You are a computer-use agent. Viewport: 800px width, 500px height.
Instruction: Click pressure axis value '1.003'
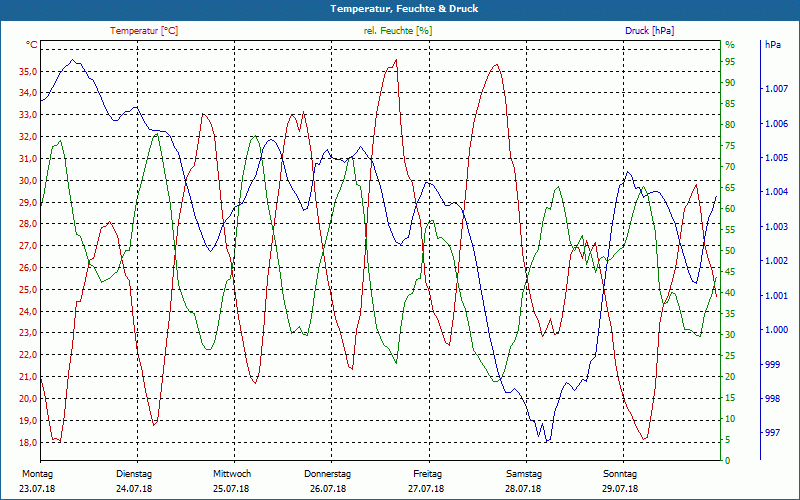point(776,227)
